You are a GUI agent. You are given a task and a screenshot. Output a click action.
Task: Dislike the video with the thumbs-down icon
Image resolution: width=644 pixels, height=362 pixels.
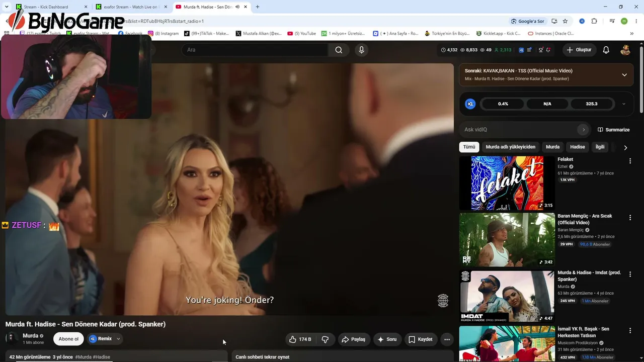pos(325,339)
